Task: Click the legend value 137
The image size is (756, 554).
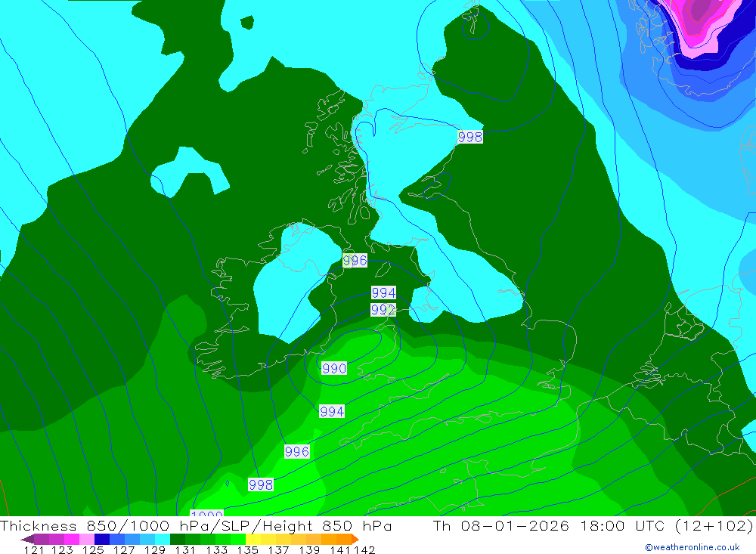Action: (x=277, y=549)
